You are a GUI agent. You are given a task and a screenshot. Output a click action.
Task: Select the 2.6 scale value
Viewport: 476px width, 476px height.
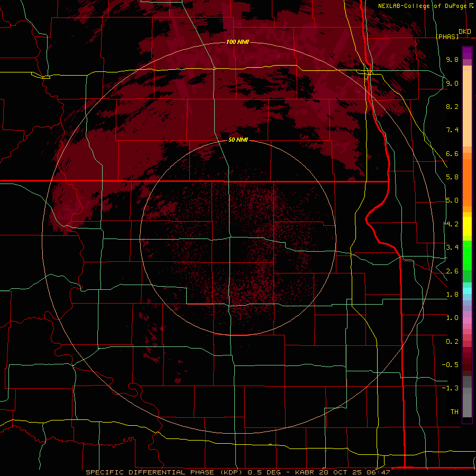[x=452, y=271]
